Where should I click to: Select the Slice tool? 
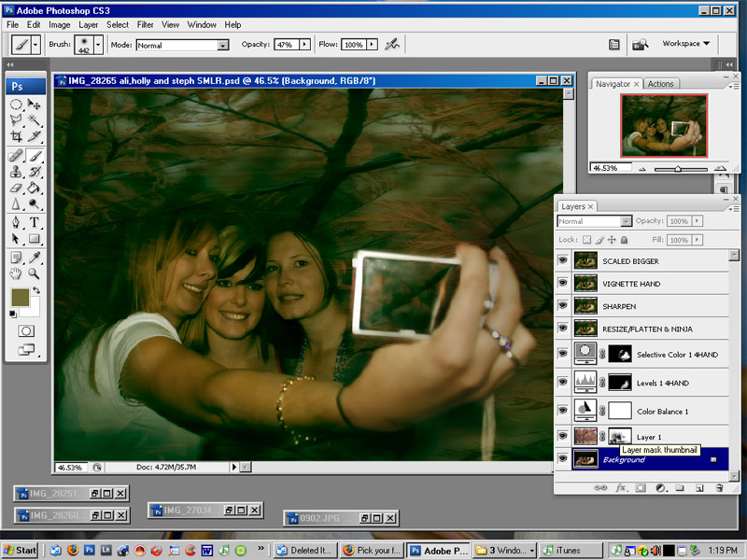(x=34, y=136)
